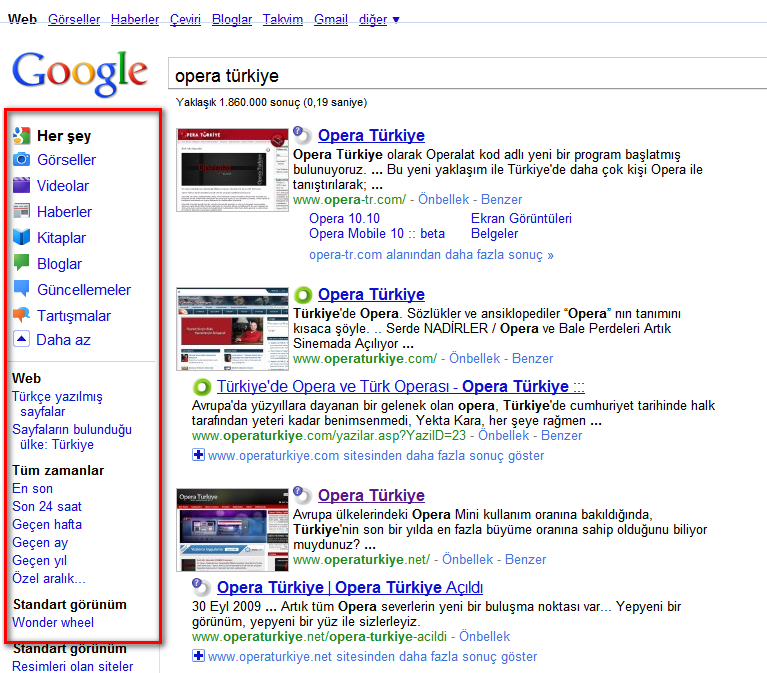
Task: Select Videolar text in sidebar
Action: (63, 186)
